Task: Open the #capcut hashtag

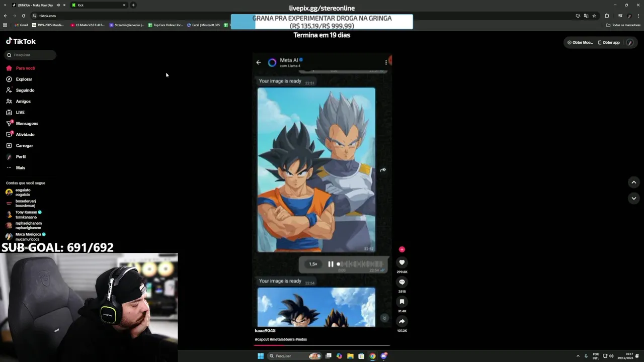Action: click(x=262, y=339)
